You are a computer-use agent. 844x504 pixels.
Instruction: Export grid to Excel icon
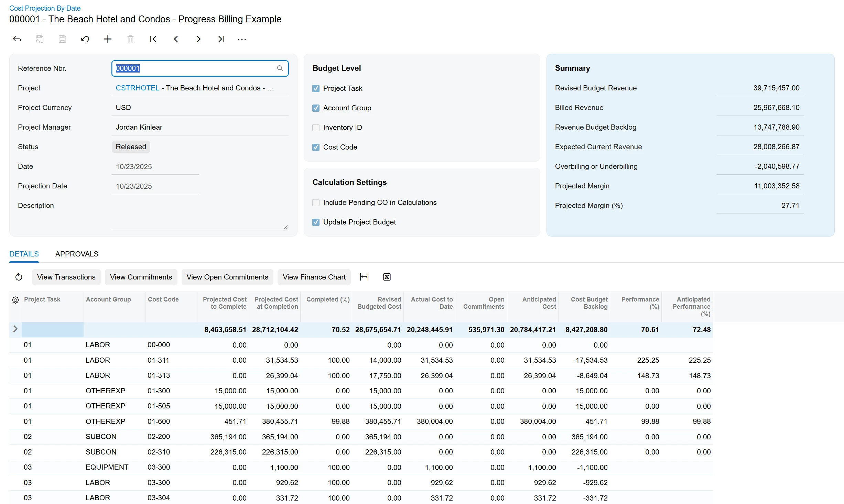click(387, 277)
